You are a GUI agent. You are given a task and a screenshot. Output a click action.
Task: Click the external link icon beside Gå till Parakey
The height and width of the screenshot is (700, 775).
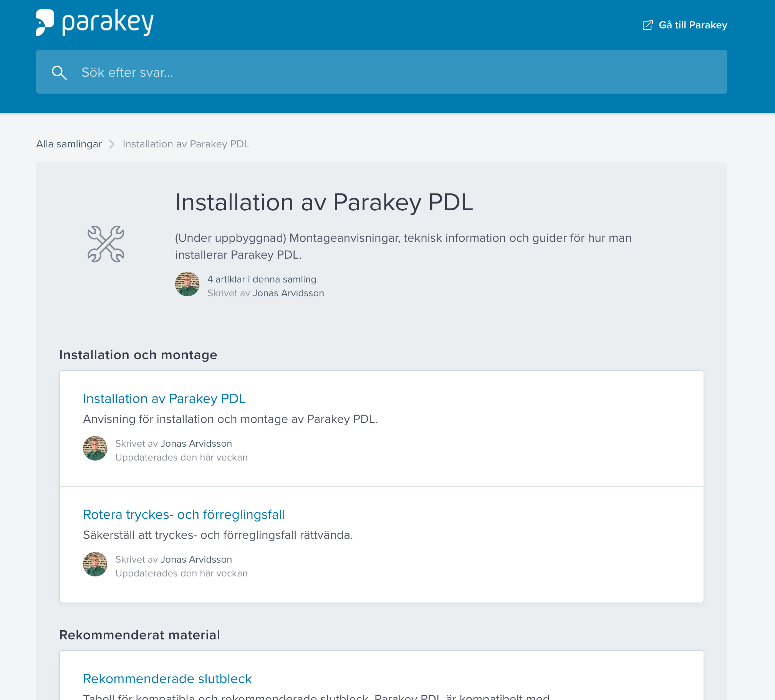click(x=647, y=25)
